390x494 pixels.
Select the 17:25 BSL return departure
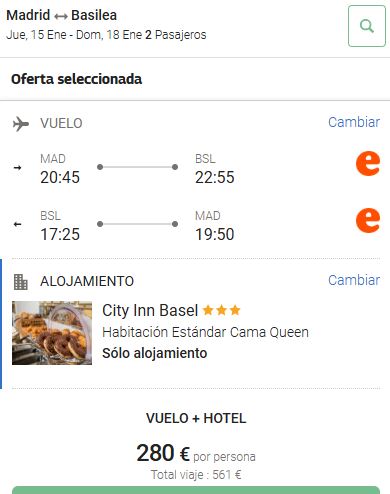tap(60, 234)
